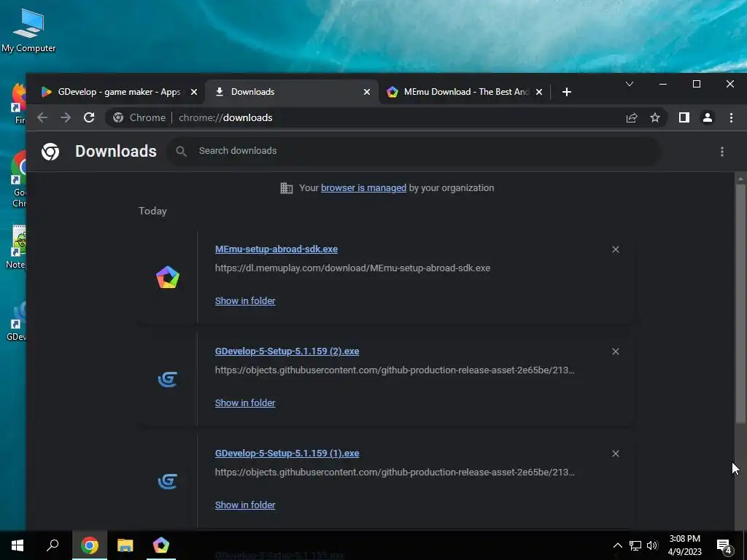Viewport: 747px width, 560px height.
Task: Click the githubusercontent URL under Setup (2).exe
Action: pyautogui.click(x=395, y=370)
